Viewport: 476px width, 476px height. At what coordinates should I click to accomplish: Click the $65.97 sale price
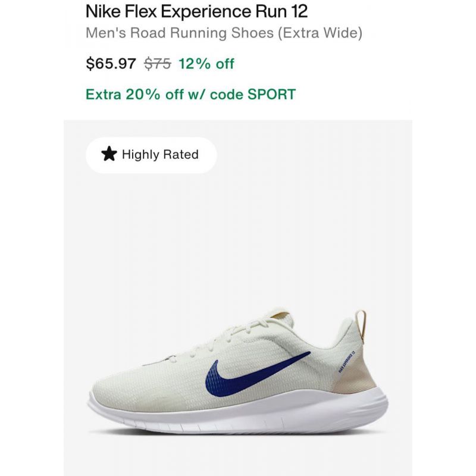(111, 64)
